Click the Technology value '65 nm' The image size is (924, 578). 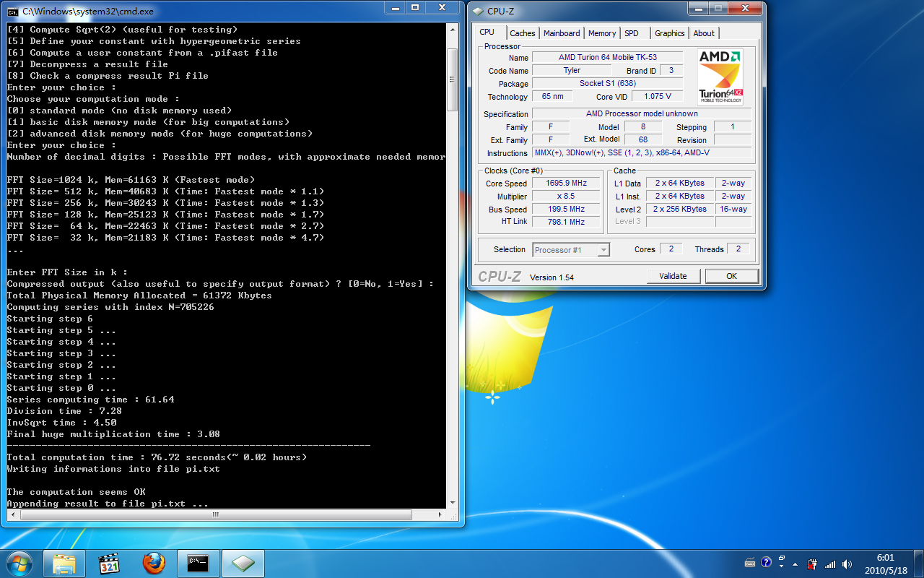(x=552, y=96)
